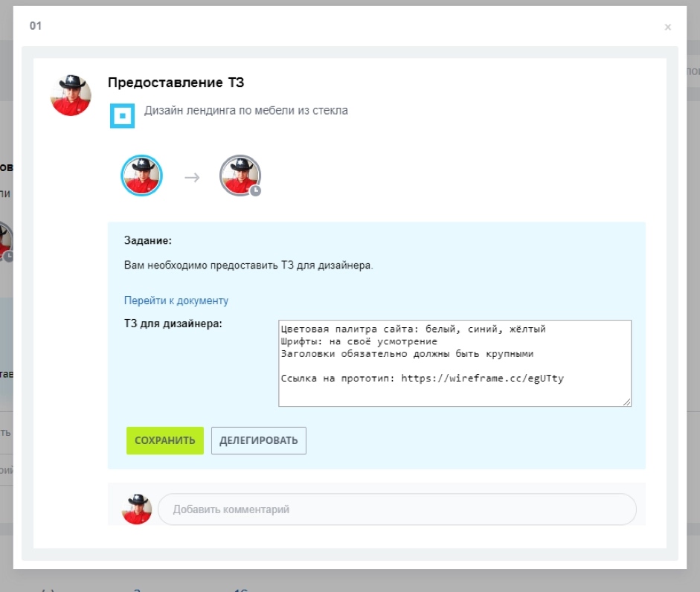Click the avatar next to the comment field
This screenshot has height=592, width=700.
[137, 509]
